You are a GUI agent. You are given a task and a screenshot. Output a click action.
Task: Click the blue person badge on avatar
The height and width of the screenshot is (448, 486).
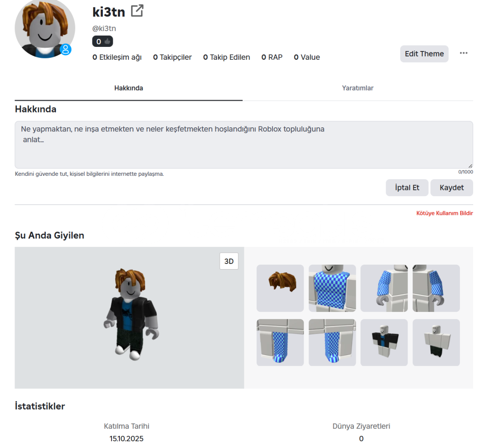[x=66, y=49]
